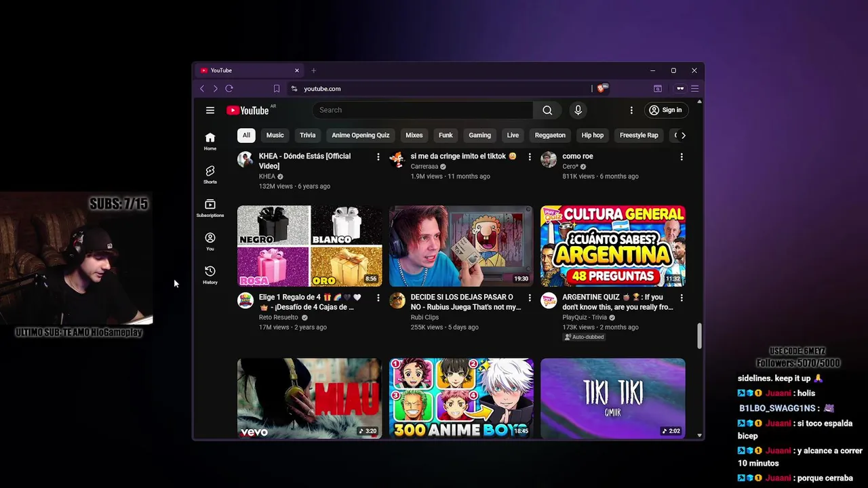Open new browser tab

(x=313, y=70)
